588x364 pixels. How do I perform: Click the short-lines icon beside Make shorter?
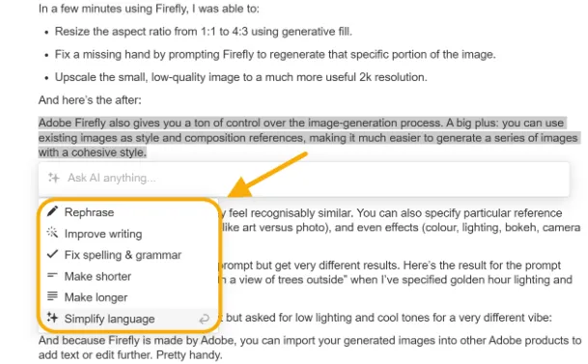[52, 275]
